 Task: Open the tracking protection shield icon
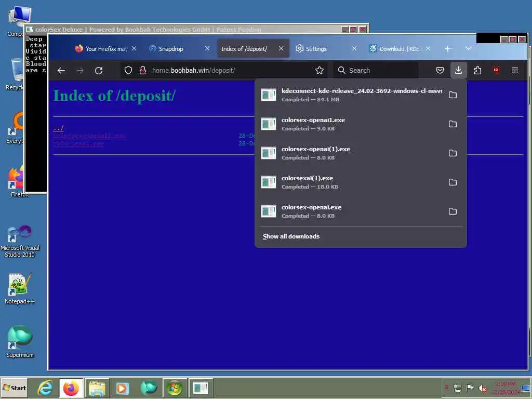pos(128,71)
